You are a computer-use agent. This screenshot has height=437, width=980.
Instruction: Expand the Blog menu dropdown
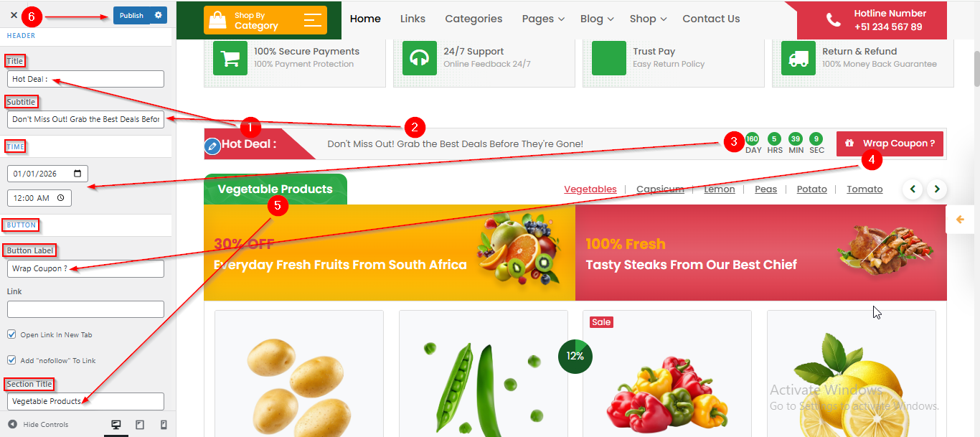pos(597,19)
